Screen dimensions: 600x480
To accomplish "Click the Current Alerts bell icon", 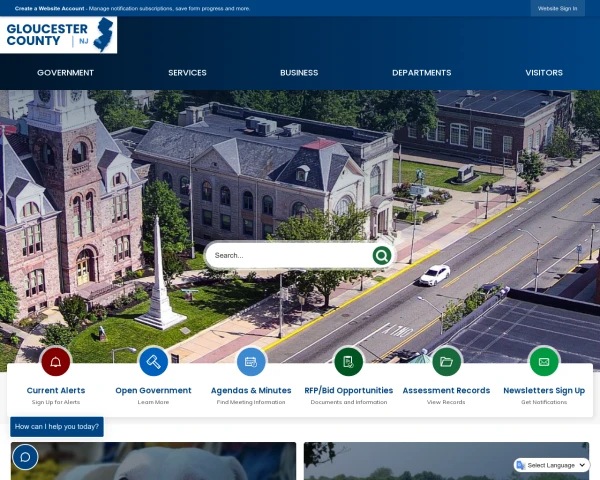I will coord(56,361).
